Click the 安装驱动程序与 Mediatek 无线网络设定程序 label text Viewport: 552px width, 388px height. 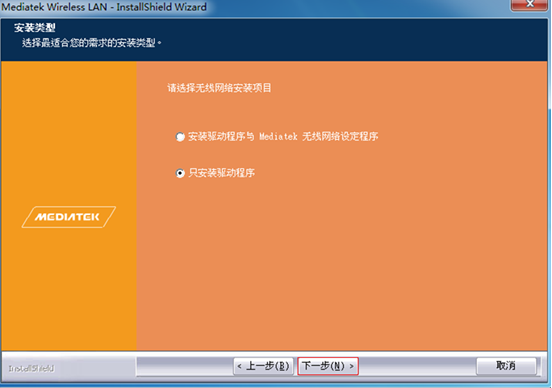coord(283,137)
